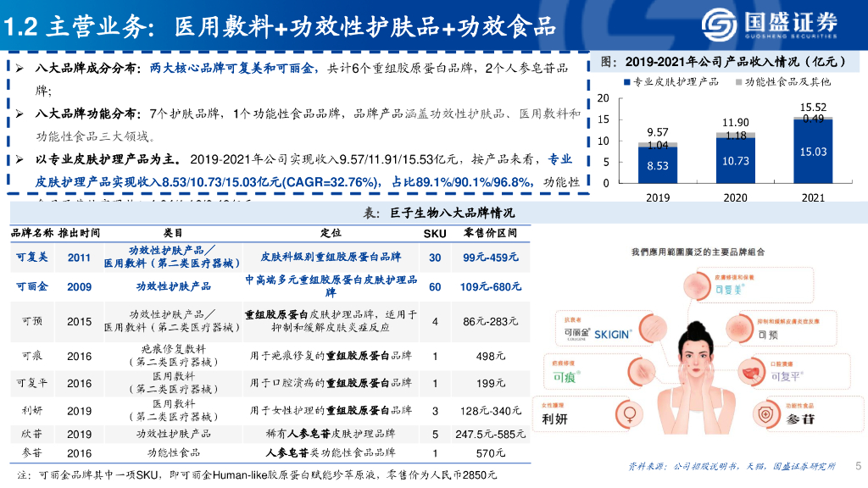Click the source line 资料来源：公司招股说明书
Screen dimensions: 868x488
pos(732,466)
